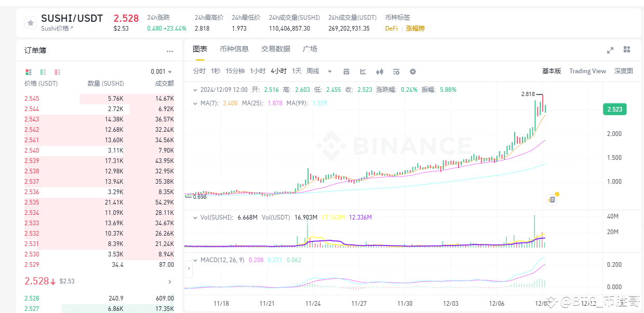The image size is (644, 313).
Task: Open more time intervals dropdown arrow
Action: 329,72
